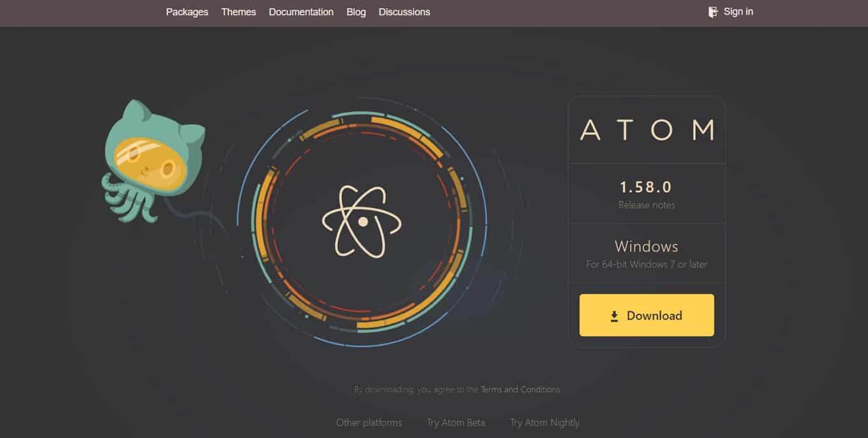The image size is (868, 438).
Task: Open Discussions in the nav bar
Action: pos(404,12)
